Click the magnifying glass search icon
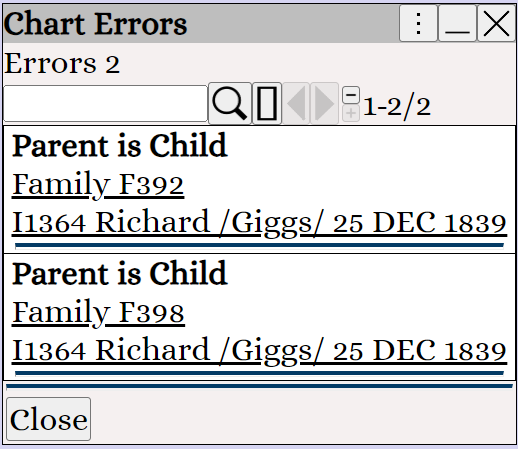 (x=229, y=103)
